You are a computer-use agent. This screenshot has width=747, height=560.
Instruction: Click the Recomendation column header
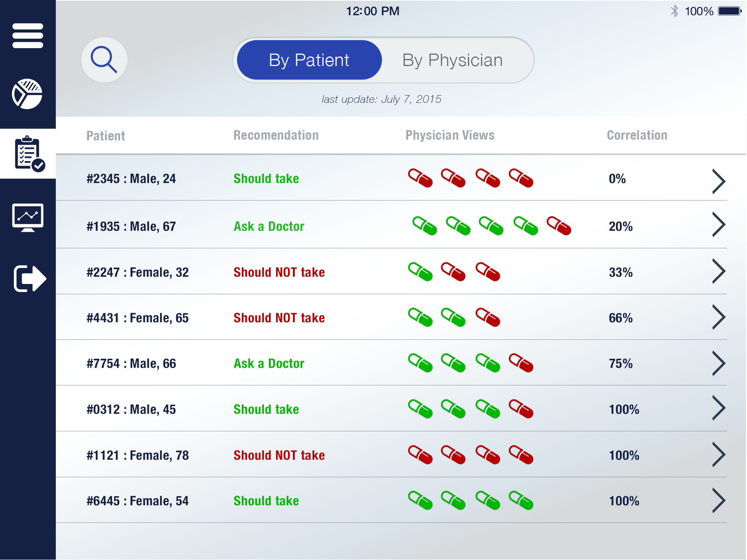276,135
